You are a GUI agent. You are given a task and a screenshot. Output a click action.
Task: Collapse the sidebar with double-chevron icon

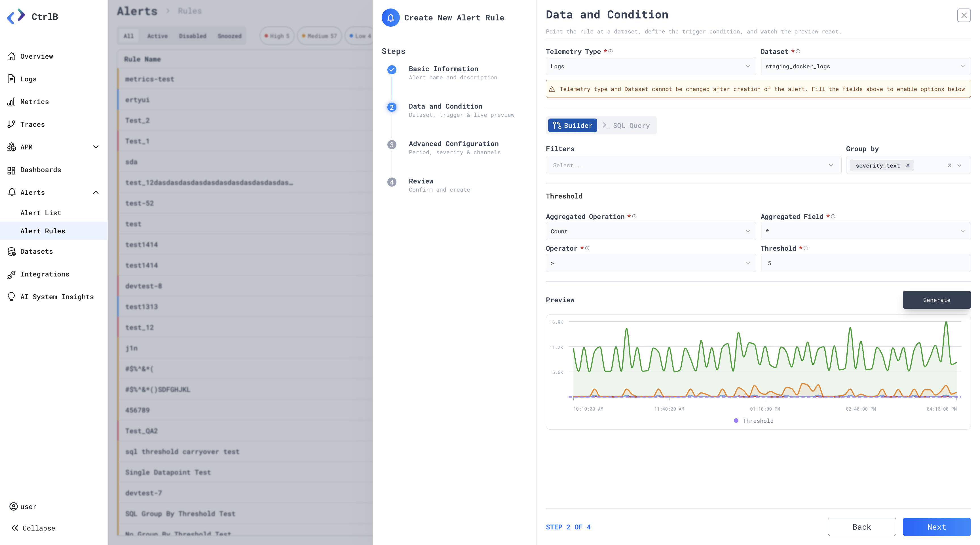click(14, 528)
